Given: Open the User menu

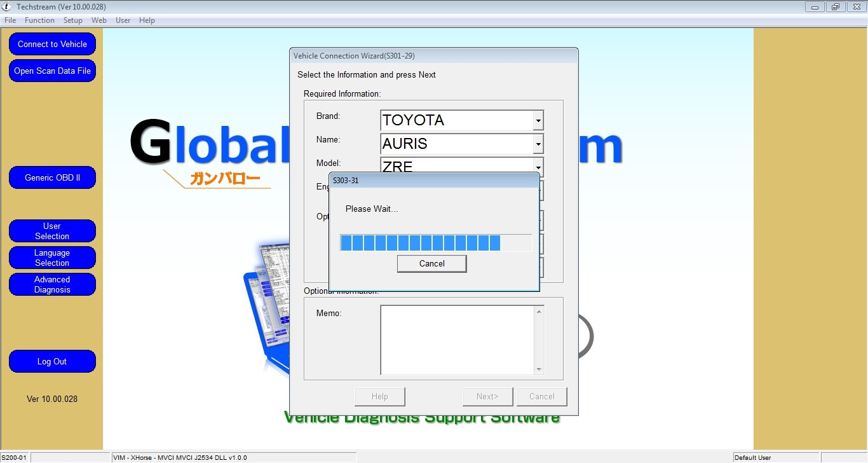Looking at the screenshot, I should [x=123, y=20].
